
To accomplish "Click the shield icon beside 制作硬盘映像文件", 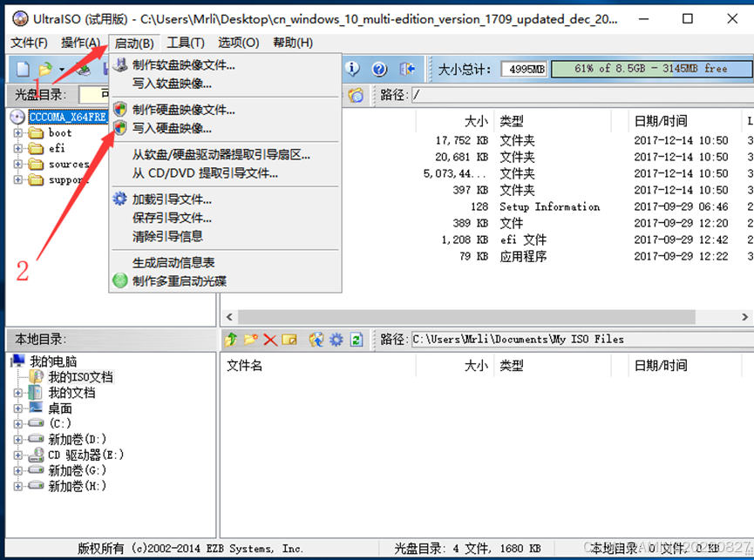I will pyautogui.click(x=120, y=109).
